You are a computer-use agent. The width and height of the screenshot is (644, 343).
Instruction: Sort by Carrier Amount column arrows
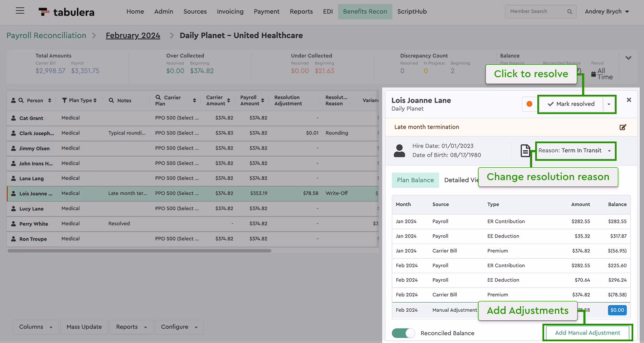point(228,100)
